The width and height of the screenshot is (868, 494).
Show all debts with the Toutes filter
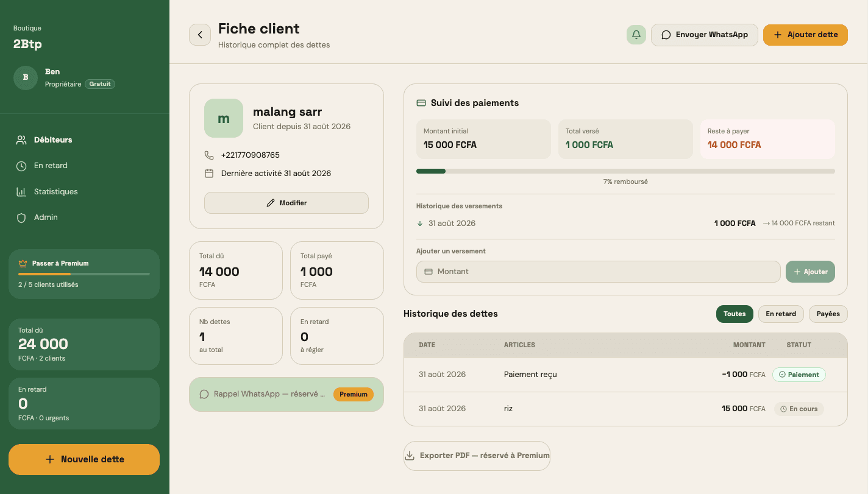[x=735, y=314]
